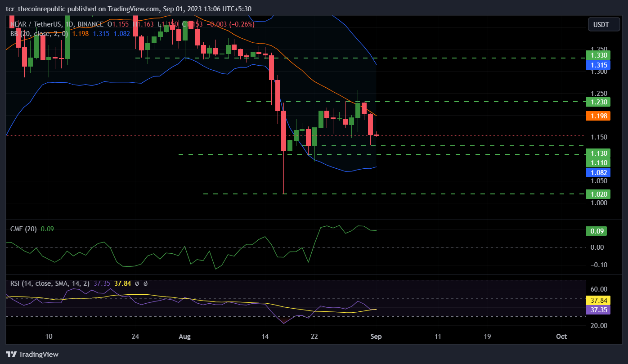The height and width of the screenshot is (364, 628).
Task: Click the 1.050 price scale value
Action: (599, 181)
